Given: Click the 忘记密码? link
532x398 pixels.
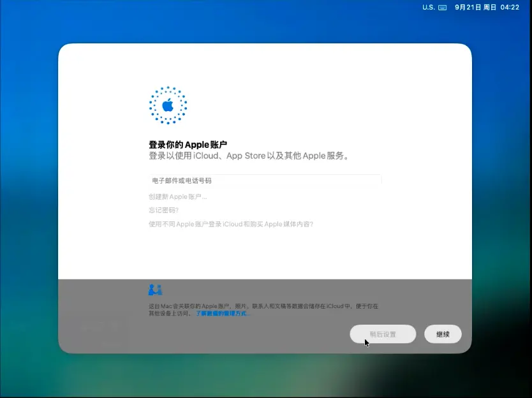Looking at the screenshot, I should (163, 210).
